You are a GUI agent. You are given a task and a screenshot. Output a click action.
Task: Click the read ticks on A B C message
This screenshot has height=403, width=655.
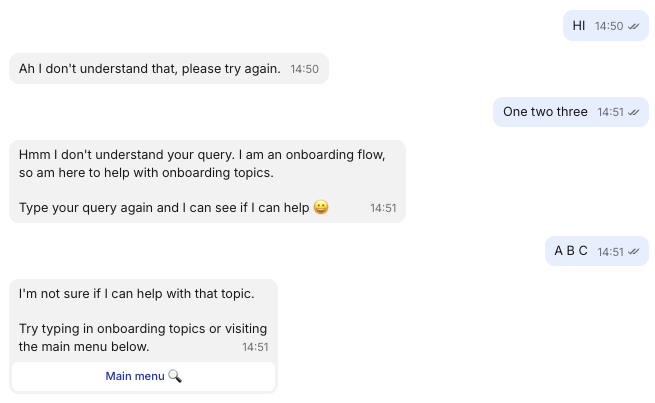pos(633,252)
